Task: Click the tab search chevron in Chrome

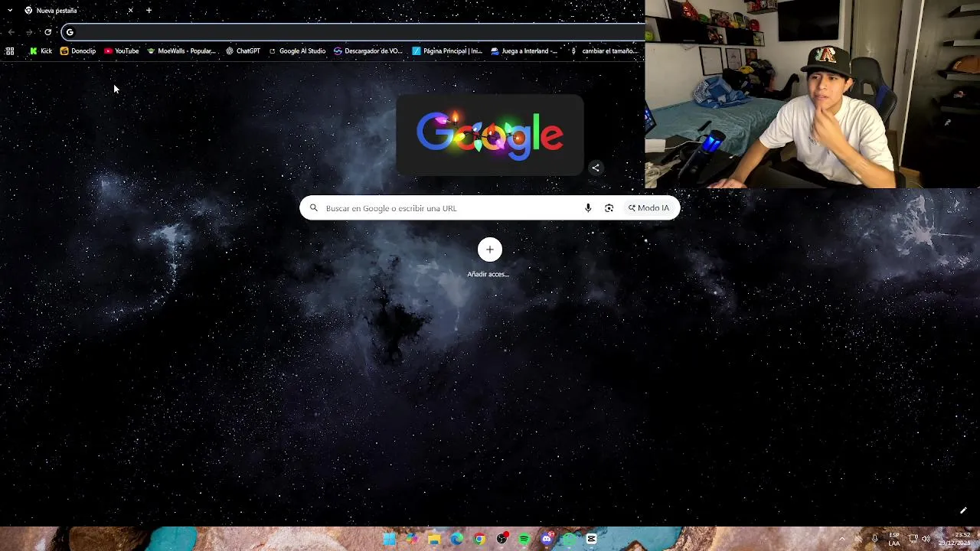Action: click(x=10, y=11)
